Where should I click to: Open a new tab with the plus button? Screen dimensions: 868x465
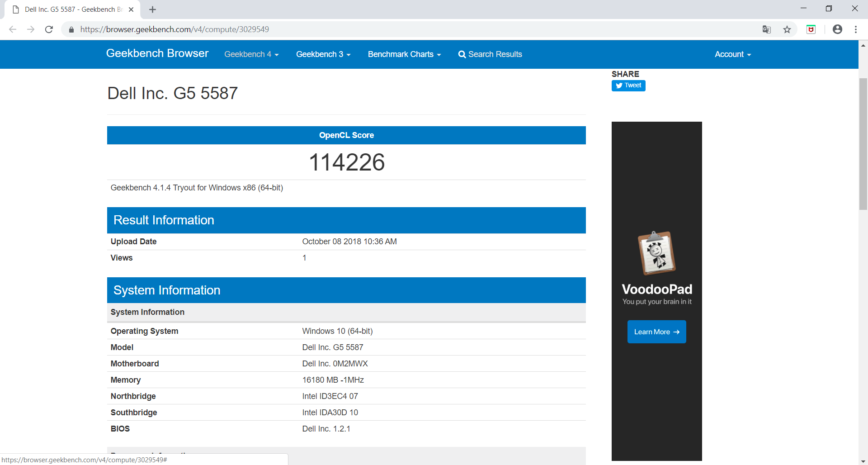[x=152, y=9]
